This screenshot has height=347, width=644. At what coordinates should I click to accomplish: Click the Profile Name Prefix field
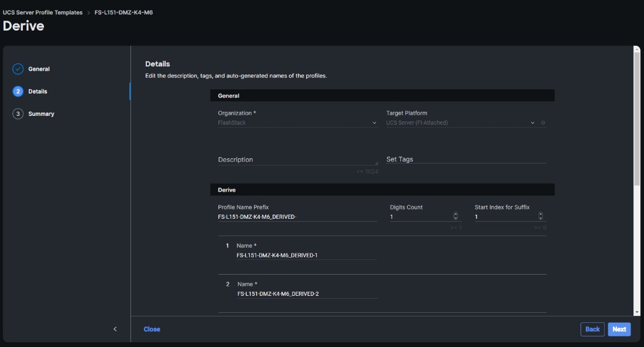click(297, 216)
